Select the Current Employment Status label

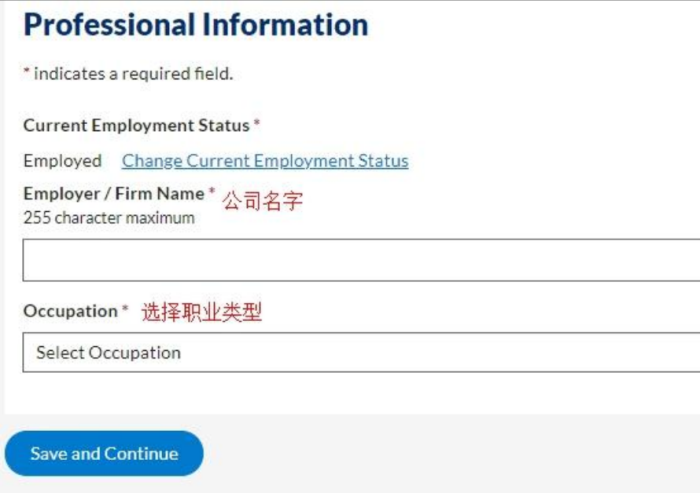(x=136, y=126)
